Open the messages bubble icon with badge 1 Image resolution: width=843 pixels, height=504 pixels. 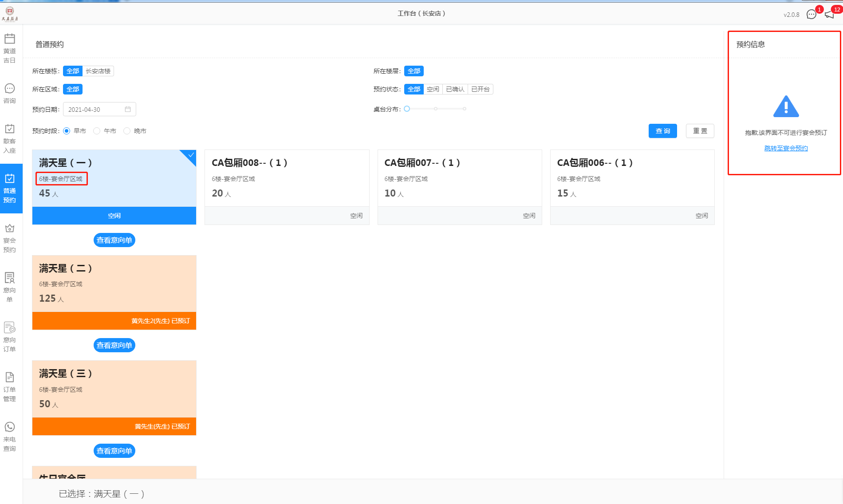pos(811,15)
